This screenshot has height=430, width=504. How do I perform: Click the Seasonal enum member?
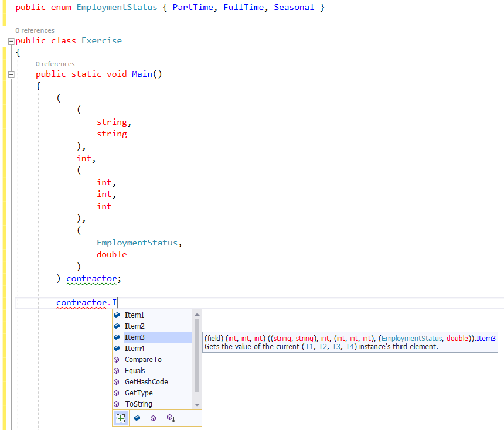(x=294, y=8)
